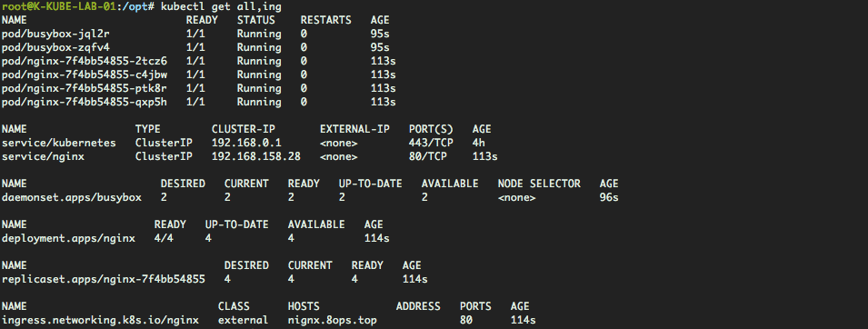Select age '4h' of kubernetes service

(x=479, y=143)
